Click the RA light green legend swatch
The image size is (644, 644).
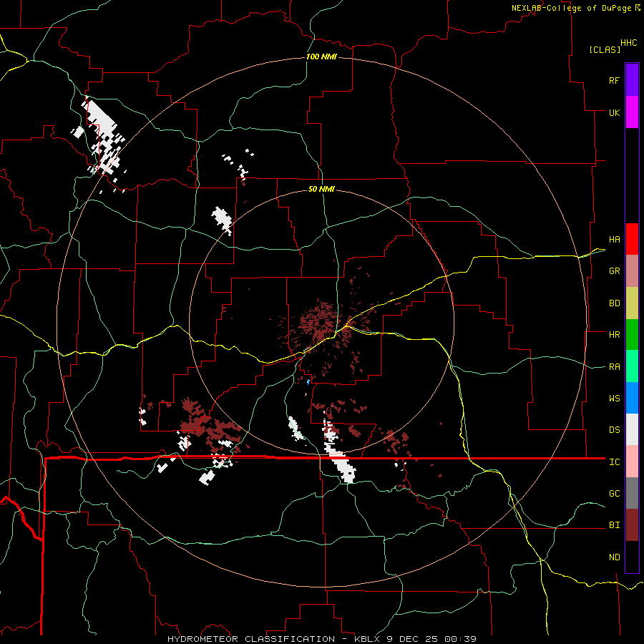point(632,366)
